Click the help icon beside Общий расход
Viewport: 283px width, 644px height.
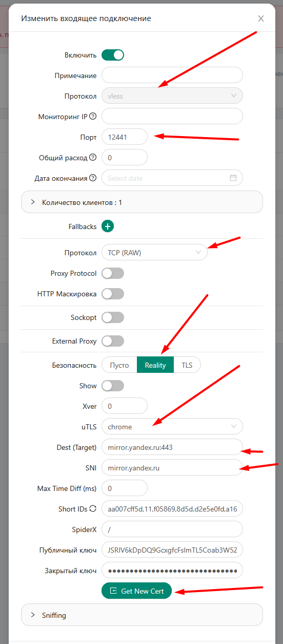[x=93, y=157]
